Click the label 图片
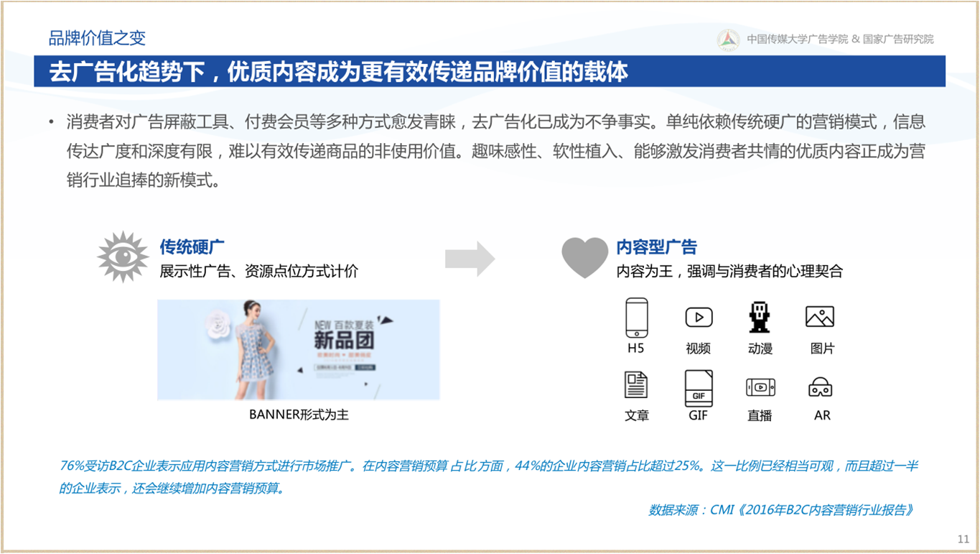The height and width of the screenshot is (554, 980). coord(823,348)
